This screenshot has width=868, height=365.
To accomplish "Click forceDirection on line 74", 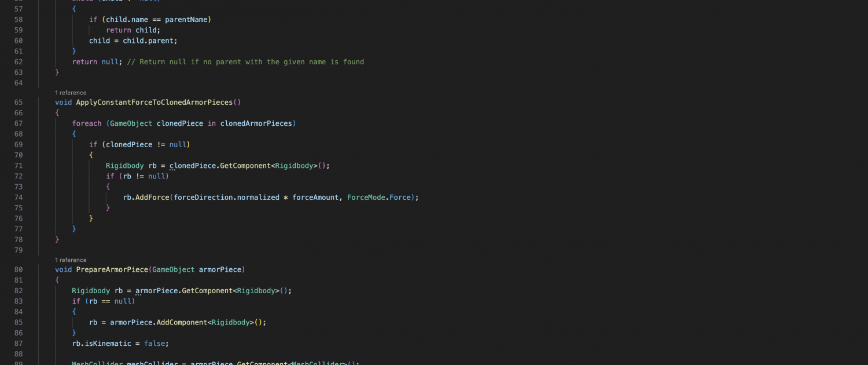I will (203, 198).
